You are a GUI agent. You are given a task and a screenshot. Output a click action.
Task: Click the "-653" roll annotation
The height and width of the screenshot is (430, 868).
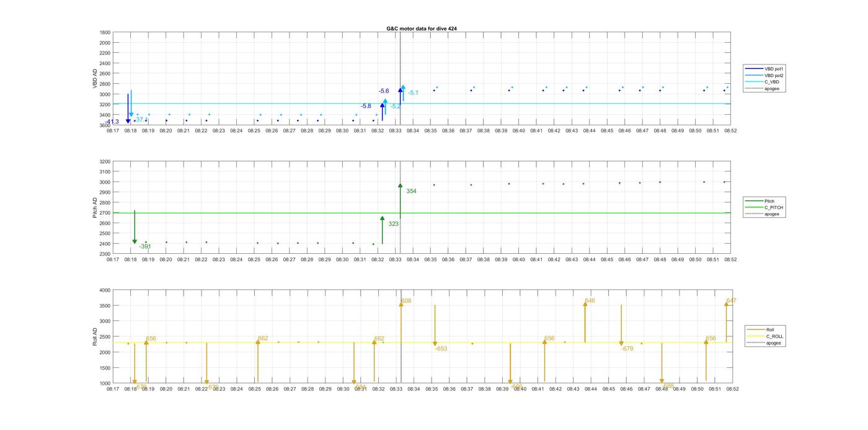pos(441,349)
